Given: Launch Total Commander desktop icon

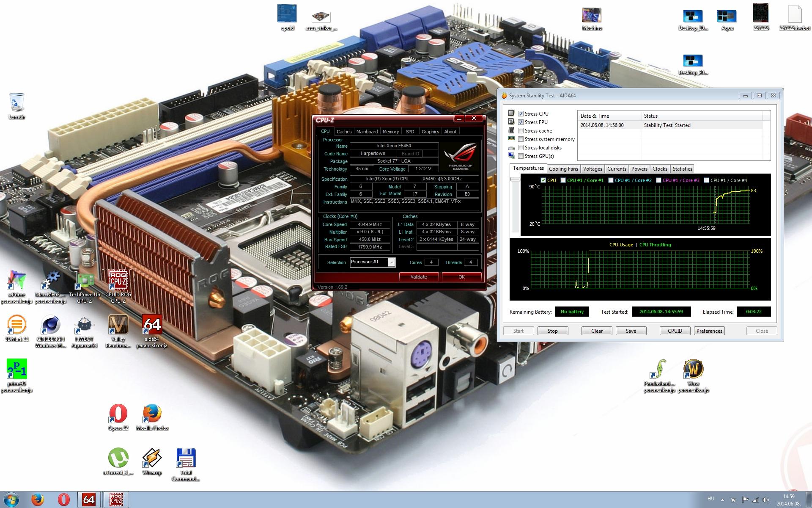Looking at the screenshot, I should point(186,465).
